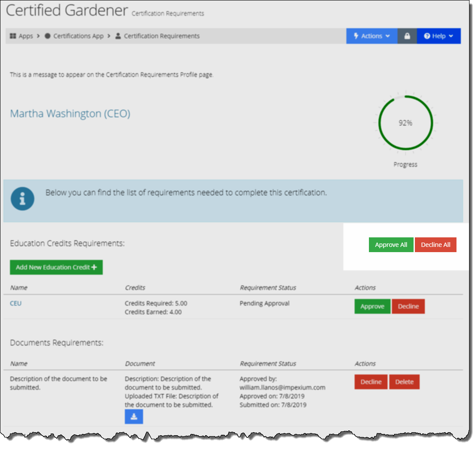Click the Apps grid icon in breadcrumb
The image size is (476, 450).
[x=13, y=36]
